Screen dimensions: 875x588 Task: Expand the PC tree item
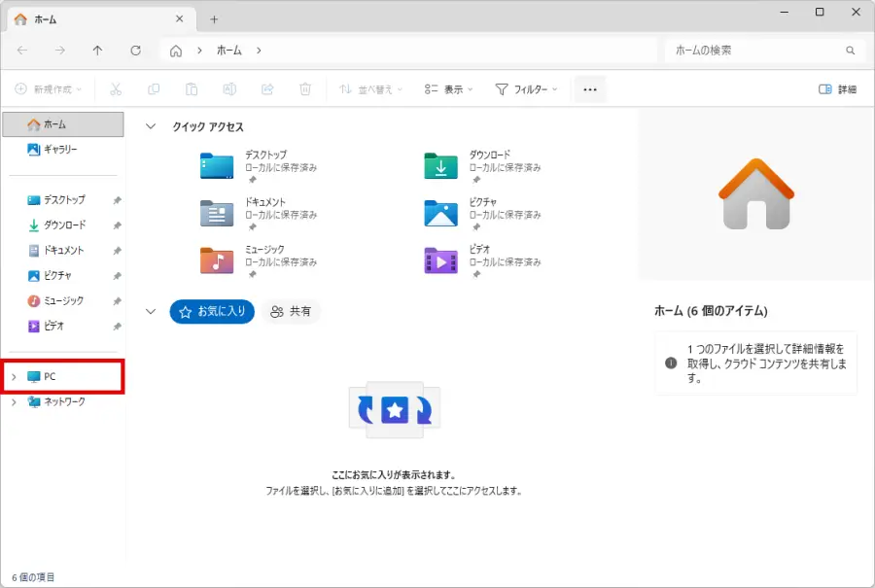tap(14, 376)
